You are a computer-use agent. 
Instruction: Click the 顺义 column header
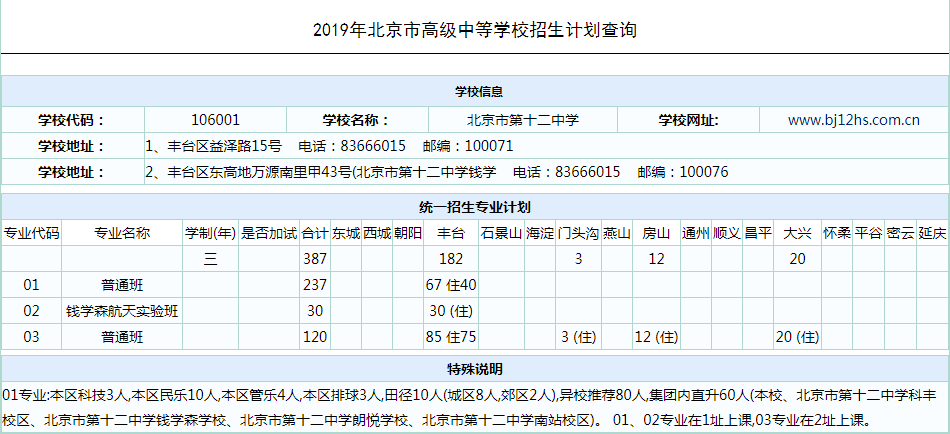[x=727, y=233]
